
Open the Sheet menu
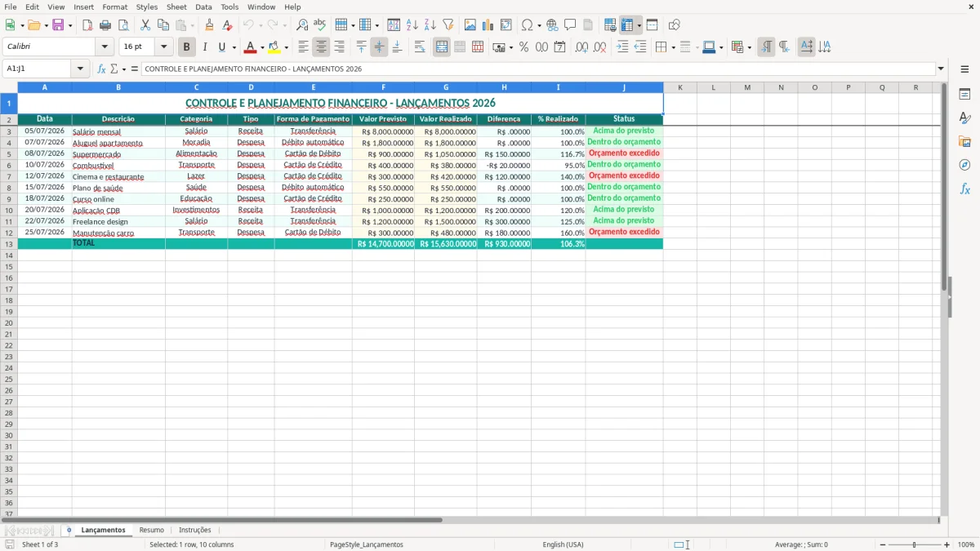(176, 7)
